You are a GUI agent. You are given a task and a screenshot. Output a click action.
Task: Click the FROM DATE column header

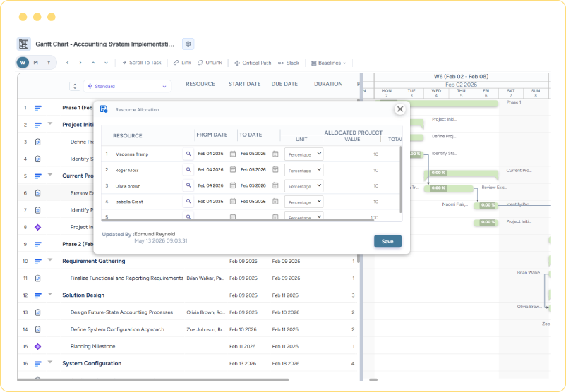tap(212, 135)
